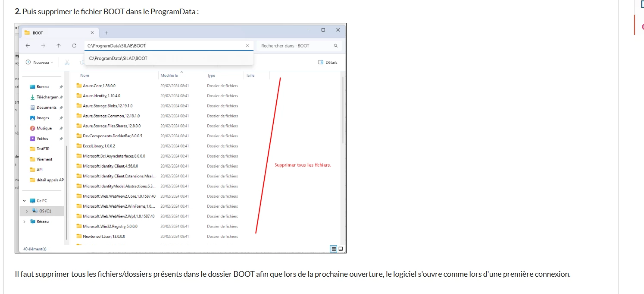Switch to details list view icon
The width and height of the screenshot is (644, 294).
(333, 249)
